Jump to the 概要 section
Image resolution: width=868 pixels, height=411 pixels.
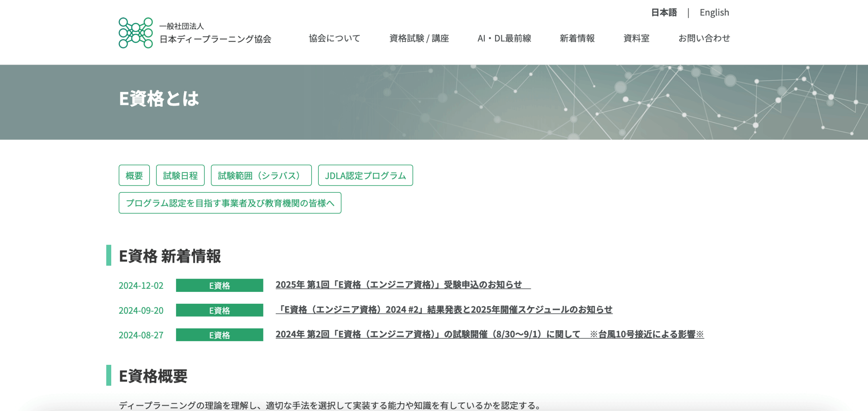point(134,175)
